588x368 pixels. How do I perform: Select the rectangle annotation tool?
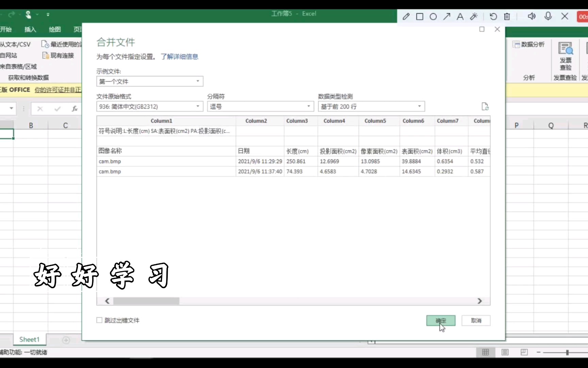tap(420, 16)
